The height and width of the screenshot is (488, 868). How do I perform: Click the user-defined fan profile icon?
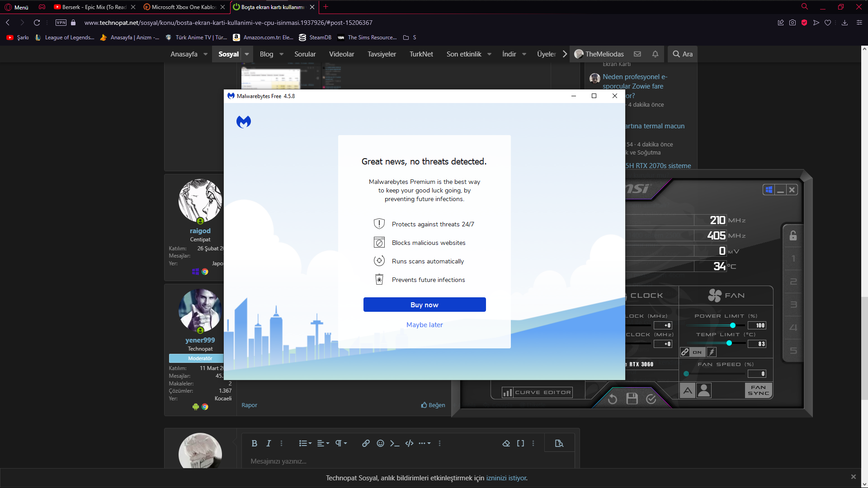[x=704, y=390]
